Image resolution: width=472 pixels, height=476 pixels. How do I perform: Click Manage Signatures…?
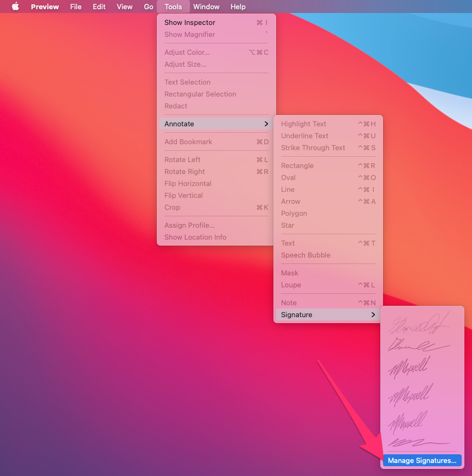coord(422,460)
